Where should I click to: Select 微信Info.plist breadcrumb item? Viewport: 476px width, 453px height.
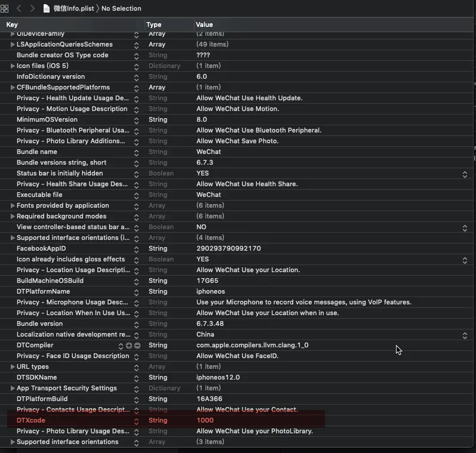pos(74,8)
